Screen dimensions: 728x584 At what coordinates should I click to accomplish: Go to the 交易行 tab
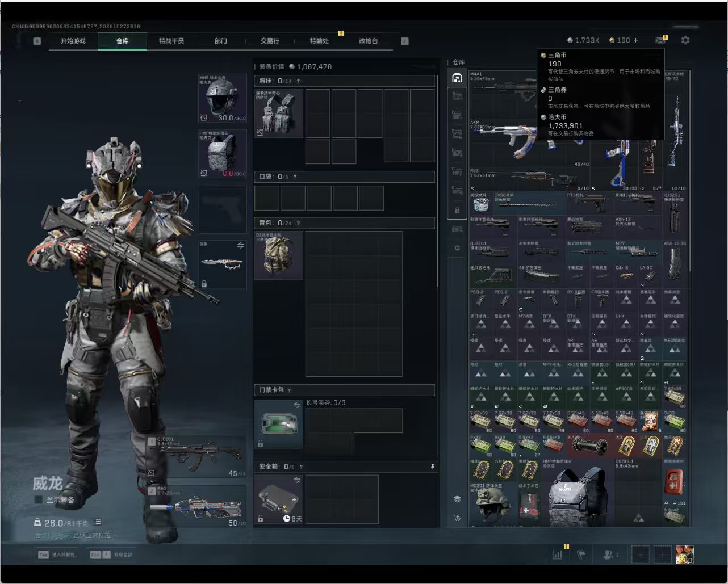pos(270,41)
